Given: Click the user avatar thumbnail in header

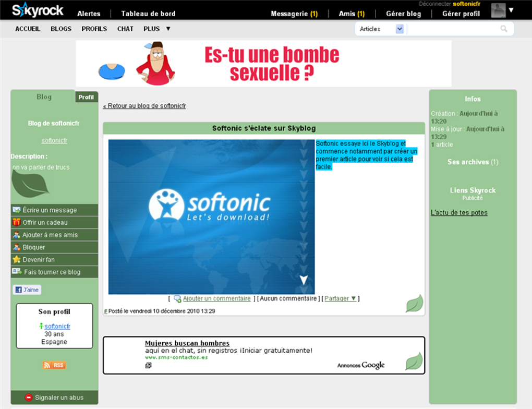Looking at the screenshot, I should coord(498,10).
